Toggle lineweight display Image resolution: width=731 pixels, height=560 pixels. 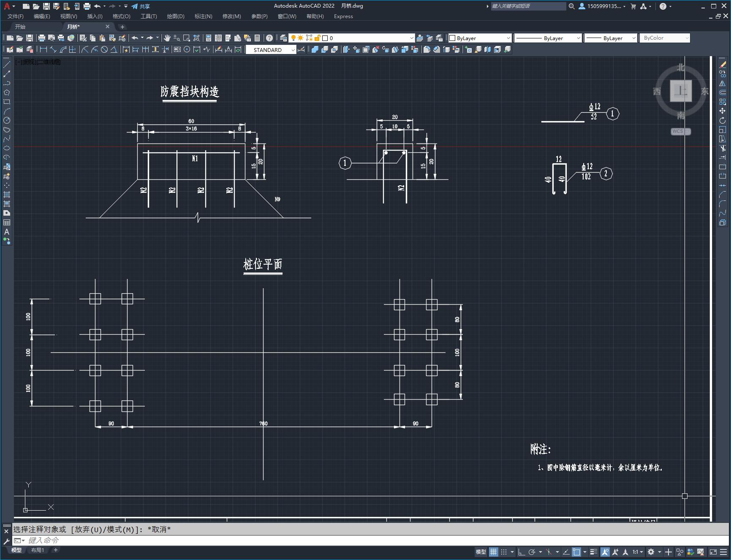594,552
